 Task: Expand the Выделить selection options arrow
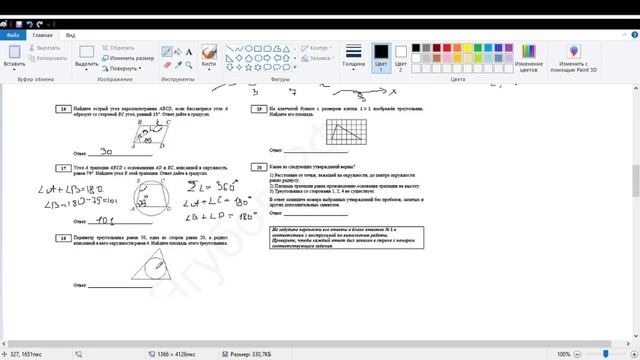tap(87, 70)
